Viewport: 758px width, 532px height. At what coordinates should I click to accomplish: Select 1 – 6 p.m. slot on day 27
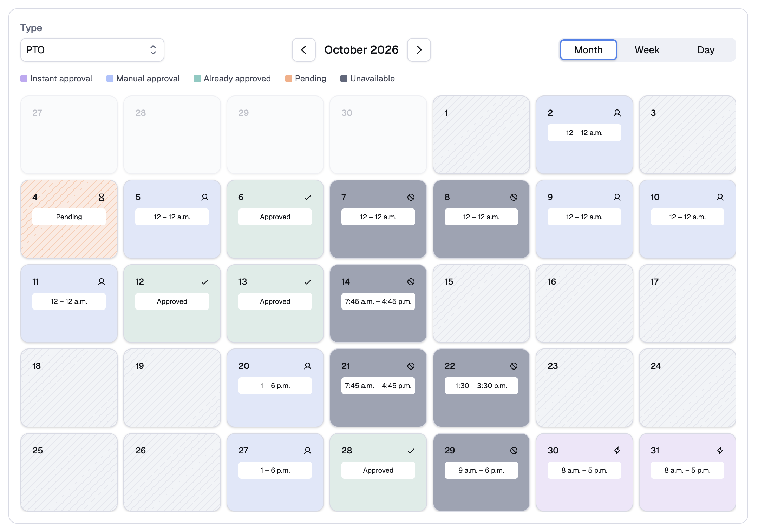pos(275,470)
